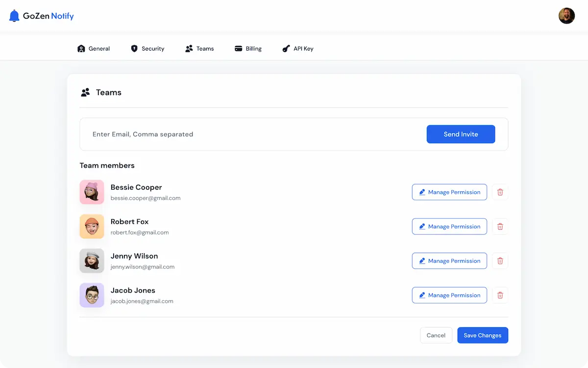This screenshot has height=368, width=588.
Task: Click the pencil icon on Bessie Cooper's Manage Permission
Action: click(x=422, y=192)
